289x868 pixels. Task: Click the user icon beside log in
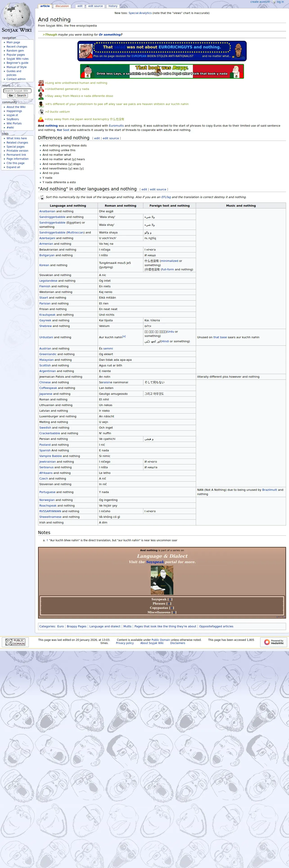click(x=274, y=2)
